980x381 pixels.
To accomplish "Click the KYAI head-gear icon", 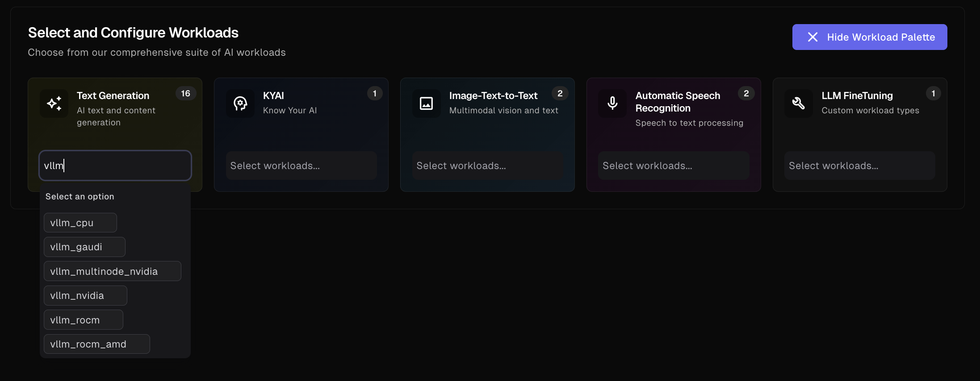I will (x=240, y=104).
